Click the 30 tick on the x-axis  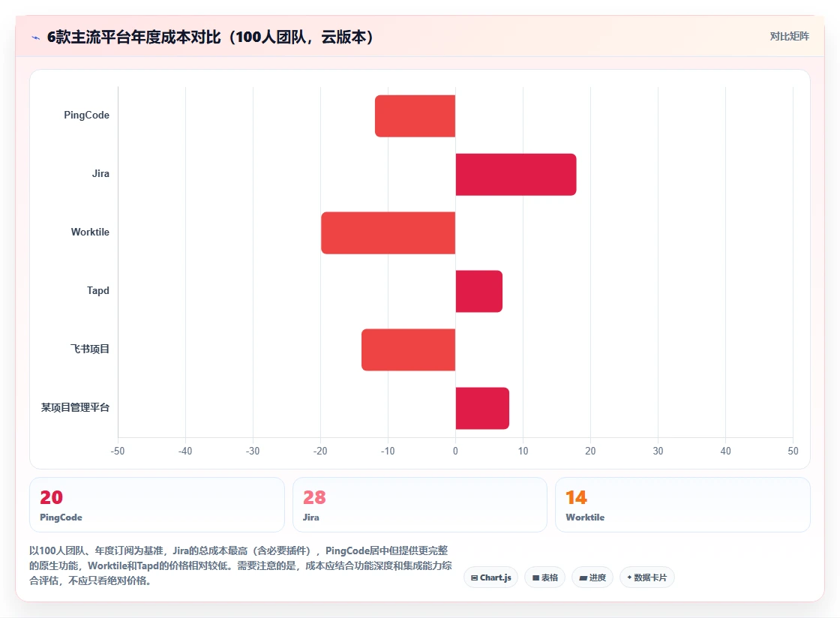point(658,451)
